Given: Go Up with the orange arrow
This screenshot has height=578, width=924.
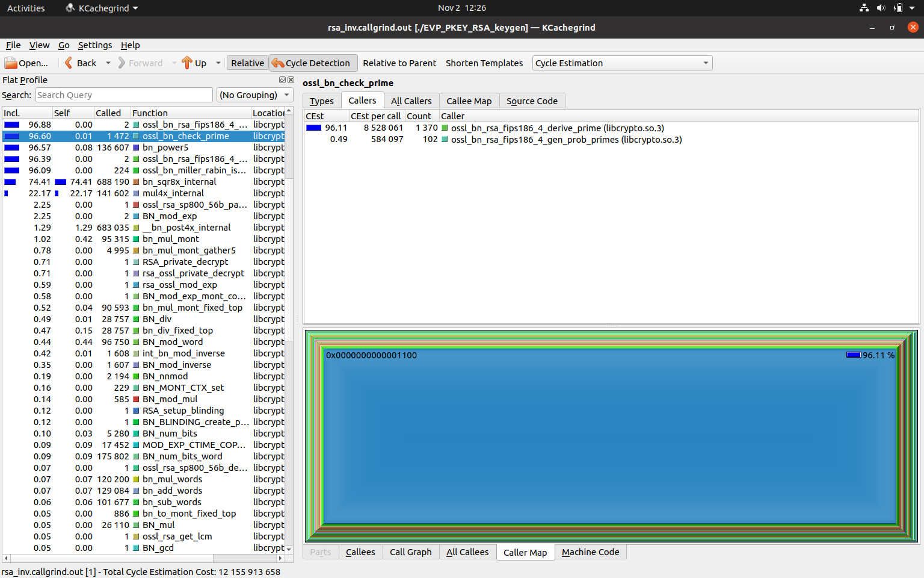Looking at the screenshot, I should (x=194, y=63).
